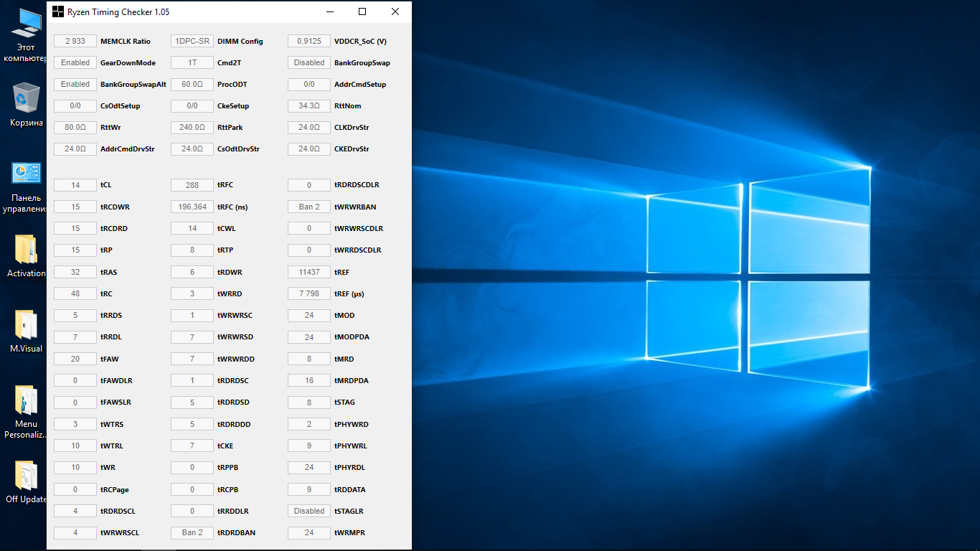
Task: Click the tWRMPR field showing 24
Action: coord(309,533)
